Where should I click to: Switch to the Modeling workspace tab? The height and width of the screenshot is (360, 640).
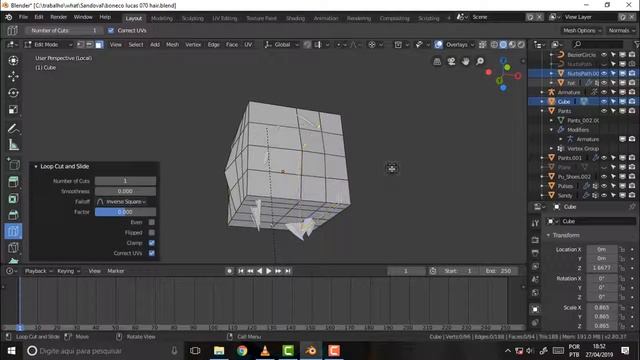(x=162, y=18)
